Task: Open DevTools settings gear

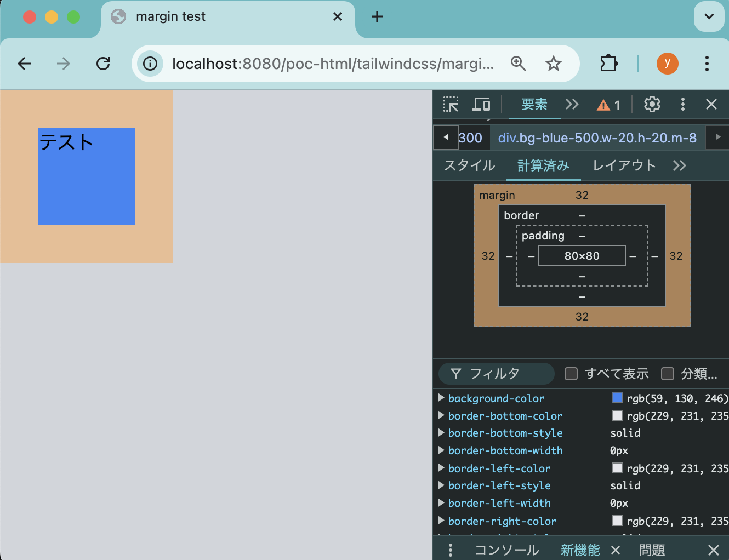Action: pyautogui.click(x=652, y=104)
